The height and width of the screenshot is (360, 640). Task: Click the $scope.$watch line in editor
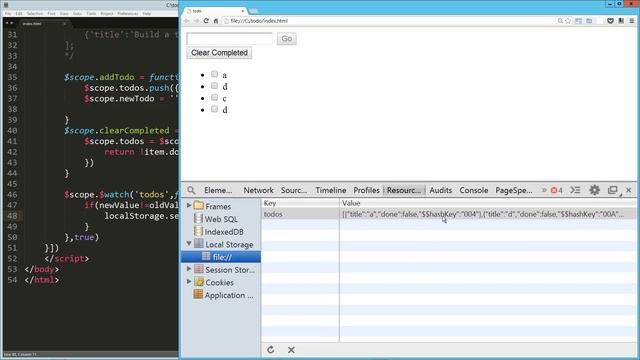click(x=121, y=194)
